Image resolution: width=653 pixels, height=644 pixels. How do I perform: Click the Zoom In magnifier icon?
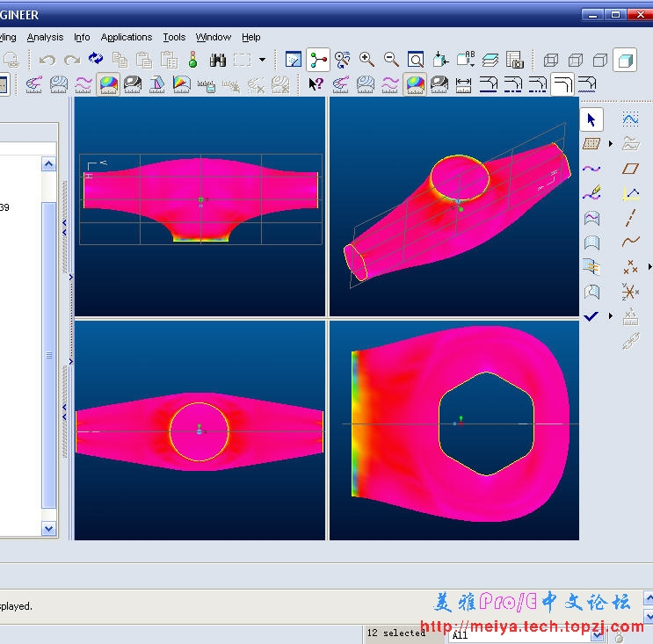coord(366,60)
